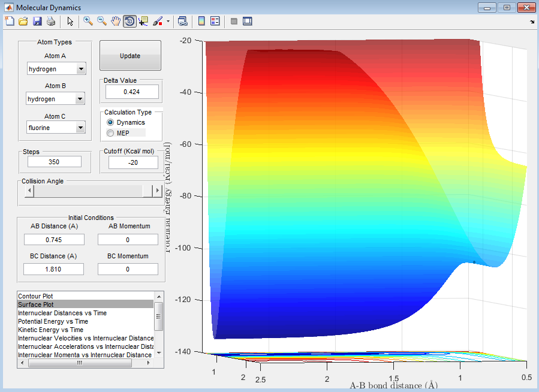This screenshot has height=392, width=539.
Task: Select the Zoom In magnifier tool
Action: pos(88,22)
